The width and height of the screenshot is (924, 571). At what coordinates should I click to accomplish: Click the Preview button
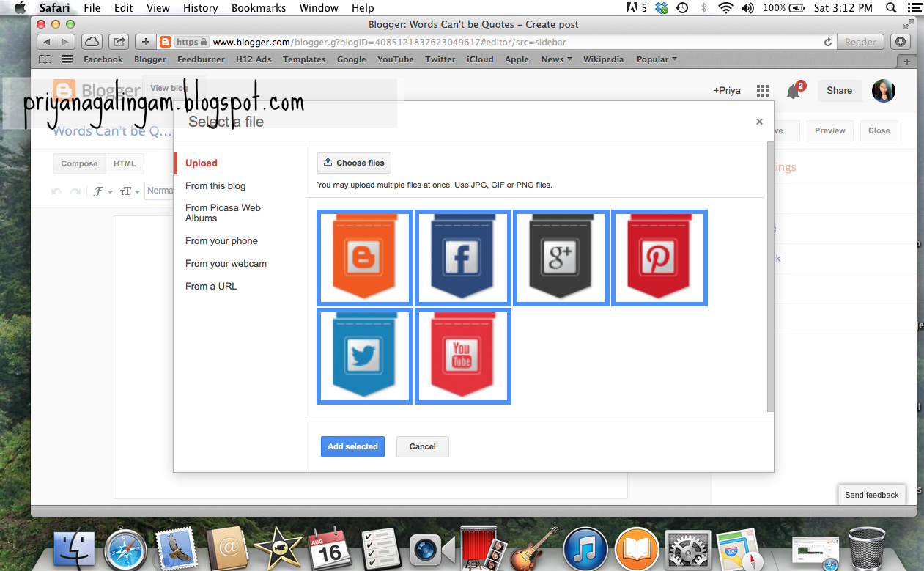click(x=829, y=130)
